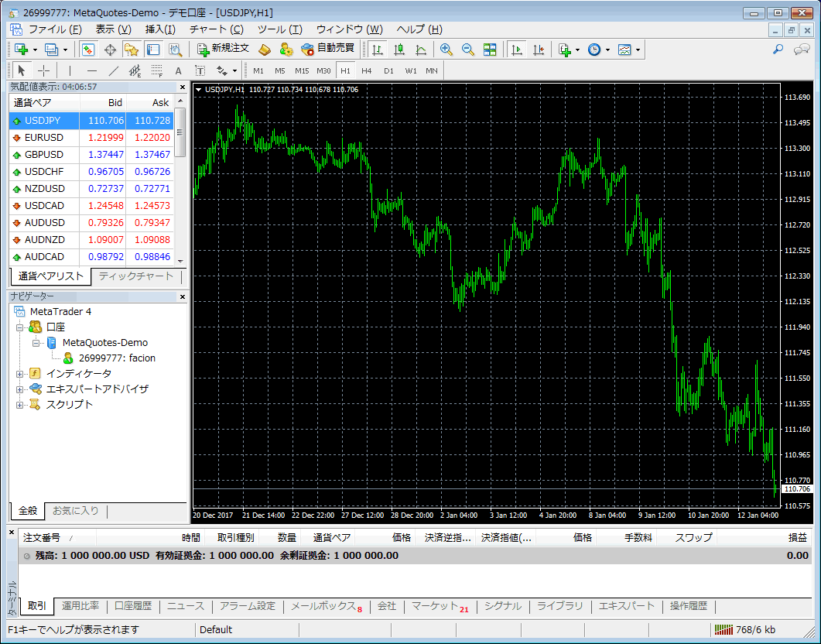Toggle the Data Window crosshair-target icon
Image resolution: width=821 pixels, height=644 pixels.
tap(110, 50)
